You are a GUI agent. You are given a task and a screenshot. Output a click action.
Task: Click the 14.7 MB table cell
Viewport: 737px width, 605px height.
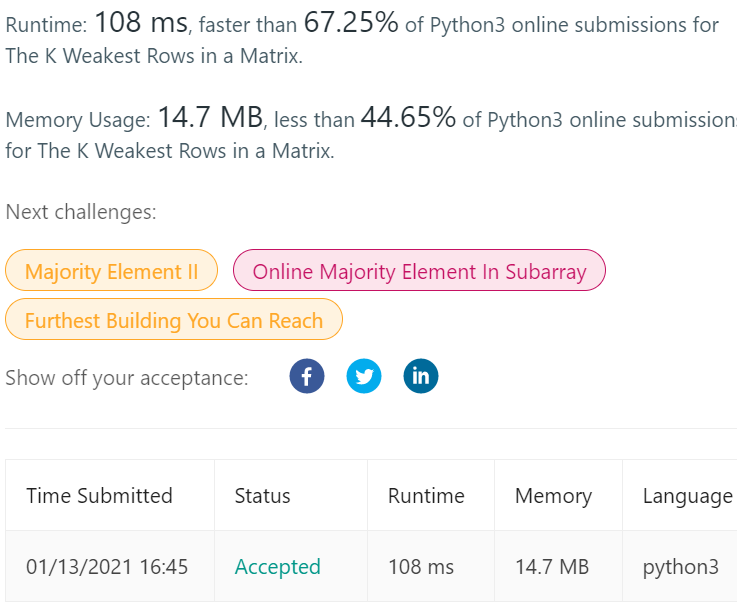(552, 567)
